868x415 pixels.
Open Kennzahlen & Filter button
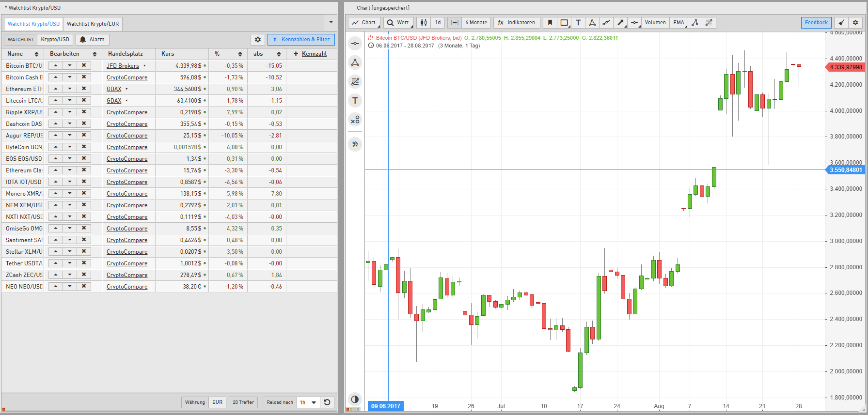pos(301,40)
